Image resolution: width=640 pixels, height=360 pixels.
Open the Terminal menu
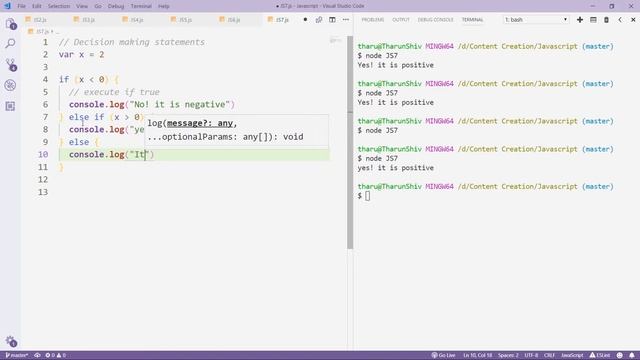pyautogui.click(x=141, y=6)
